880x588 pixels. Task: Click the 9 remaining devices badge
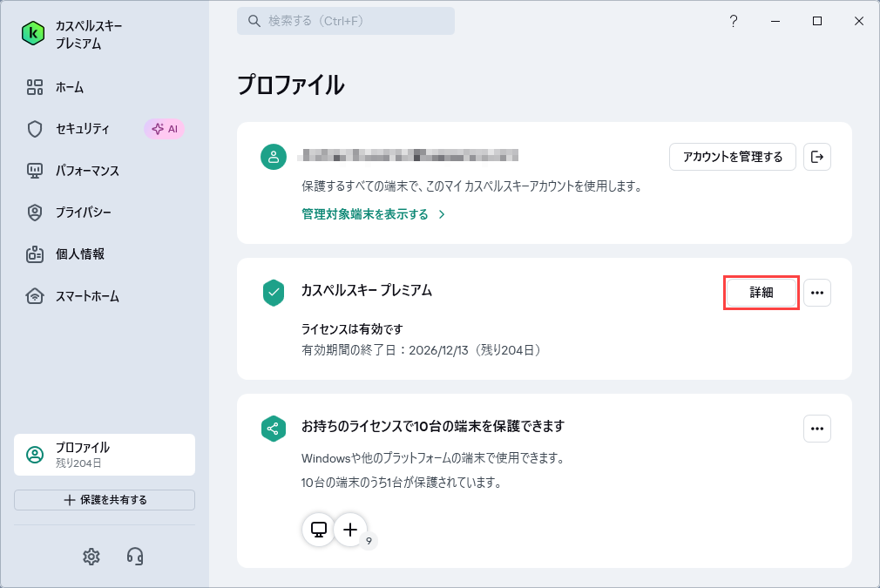tap(369, 541)
